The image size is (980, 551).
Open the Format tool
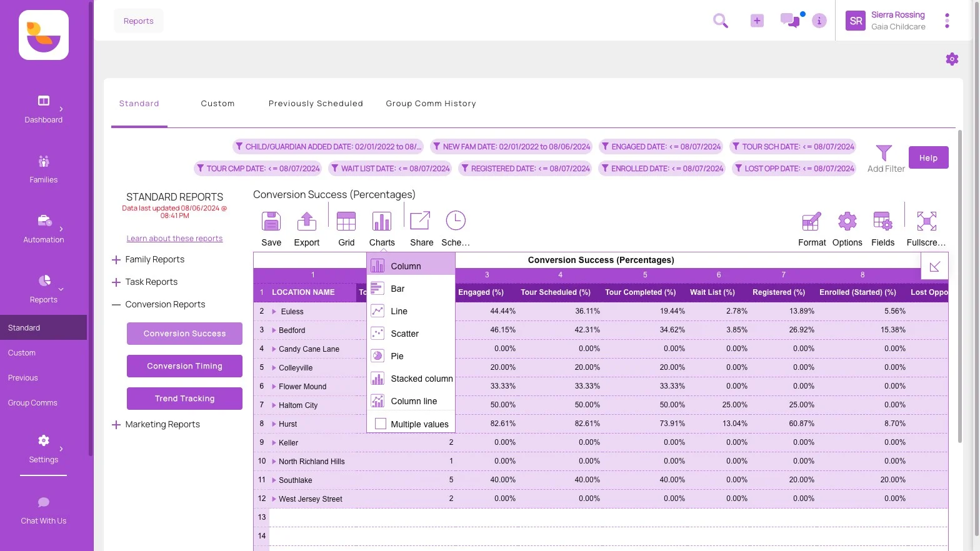tap(811, 221)
